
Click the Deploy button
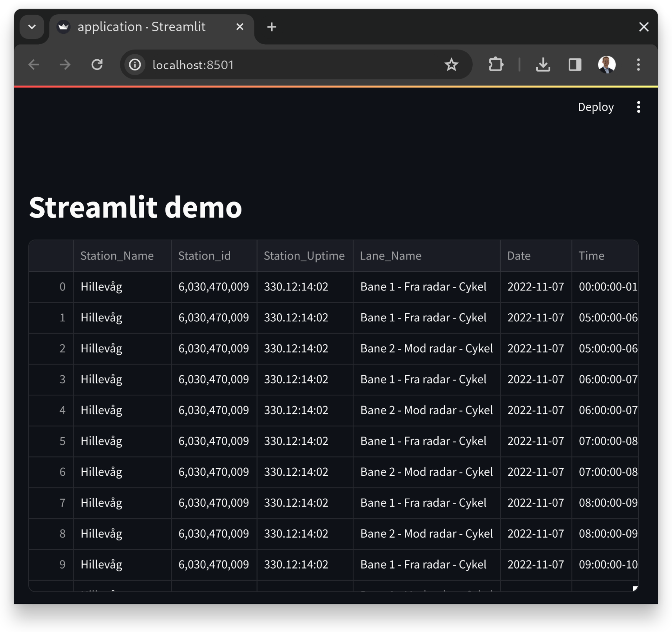pos(596,107)
